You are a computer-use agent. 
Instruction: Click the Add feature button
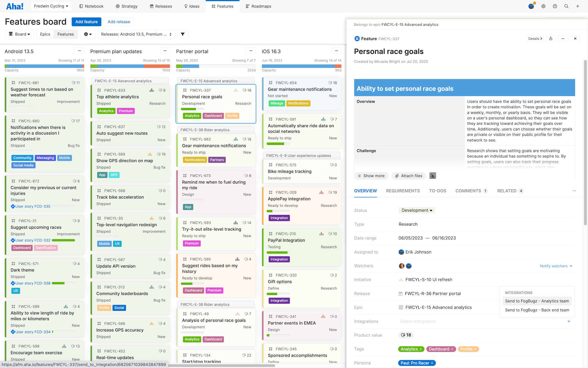point(86,22)
